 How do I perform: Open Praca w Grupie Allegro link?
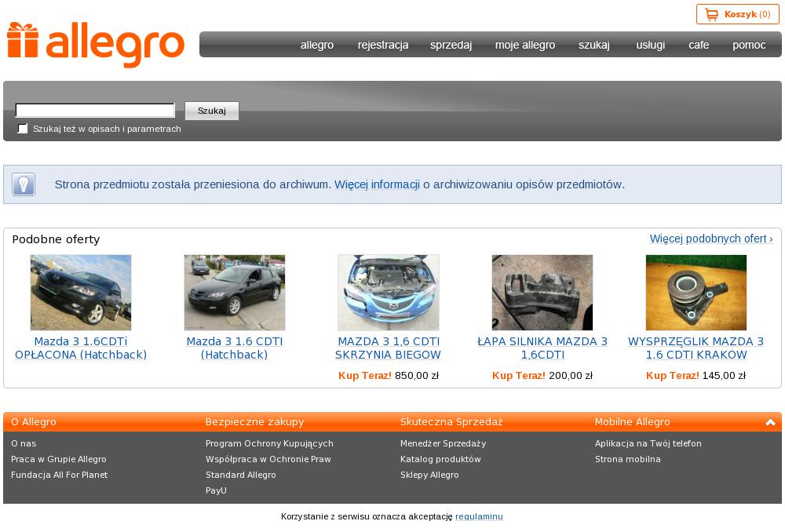[59, 459]
